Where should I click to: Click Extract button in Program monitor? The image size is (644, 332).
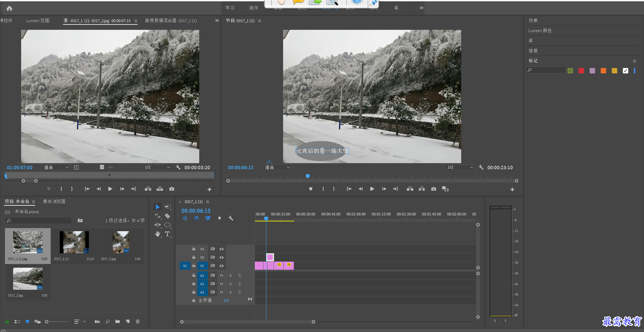[422, 189]
